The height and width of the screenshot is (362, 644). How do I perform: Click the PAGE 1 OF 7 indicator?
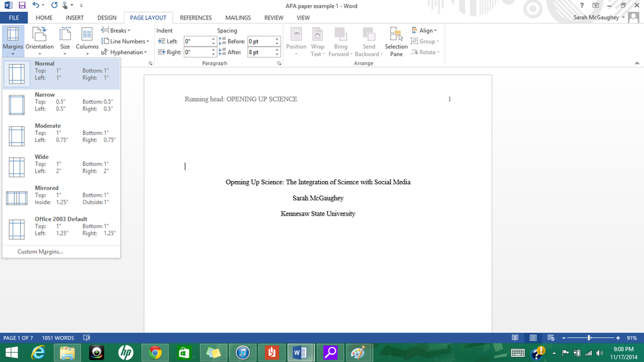18,337
